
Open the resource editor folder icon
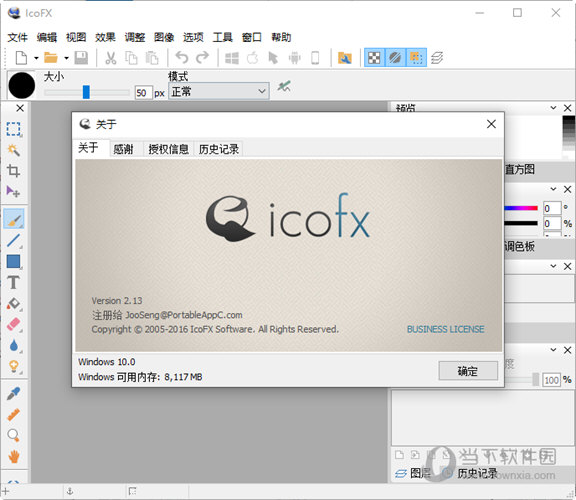tap(345, 58)
